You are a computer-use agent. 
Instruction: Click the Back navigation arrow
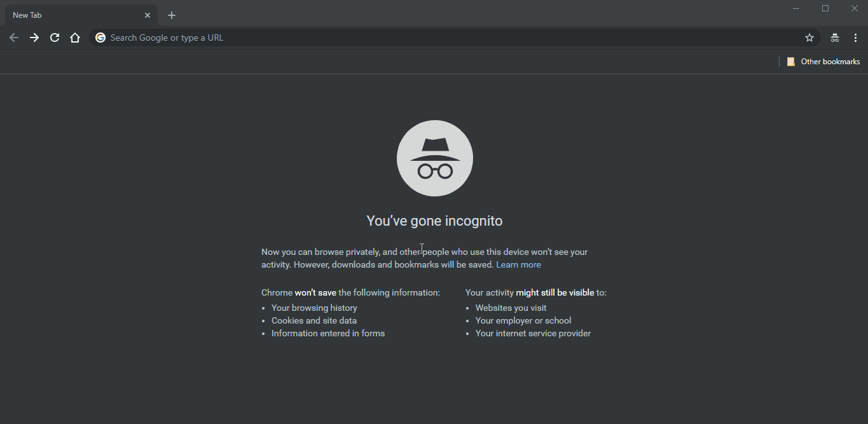click(14, 38)
